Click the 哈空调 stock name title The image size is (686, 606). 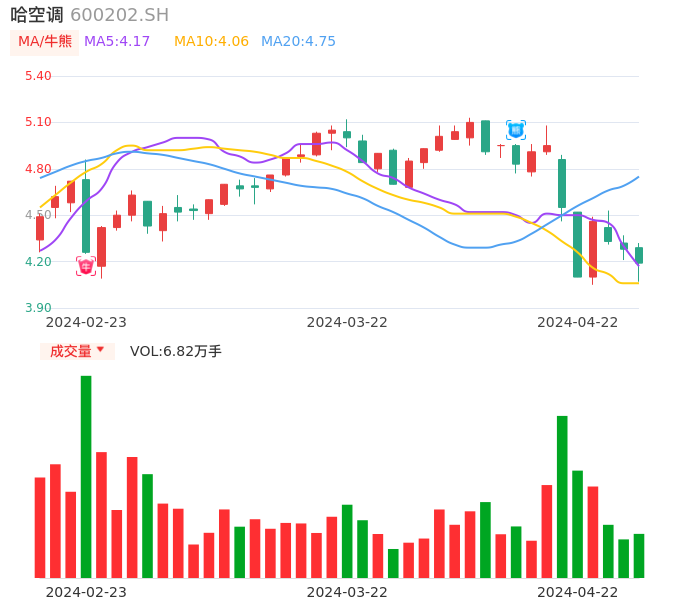pos(37,15)
